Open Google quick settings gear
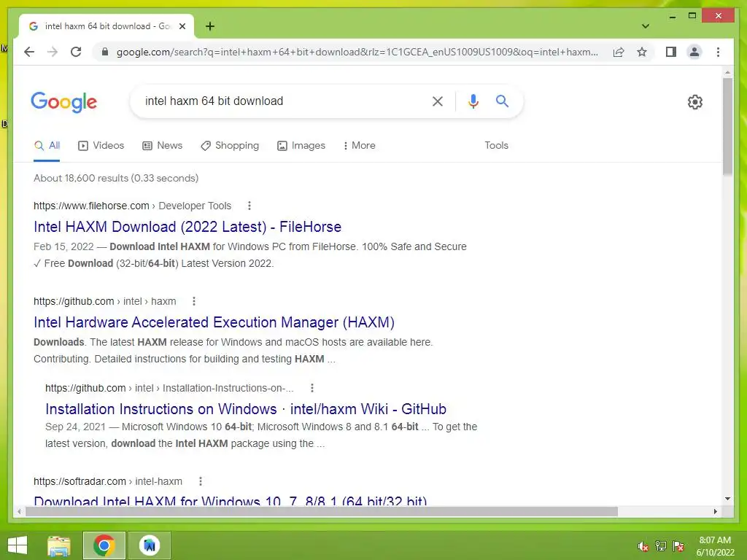747x560 pixels. coord(695,101)
